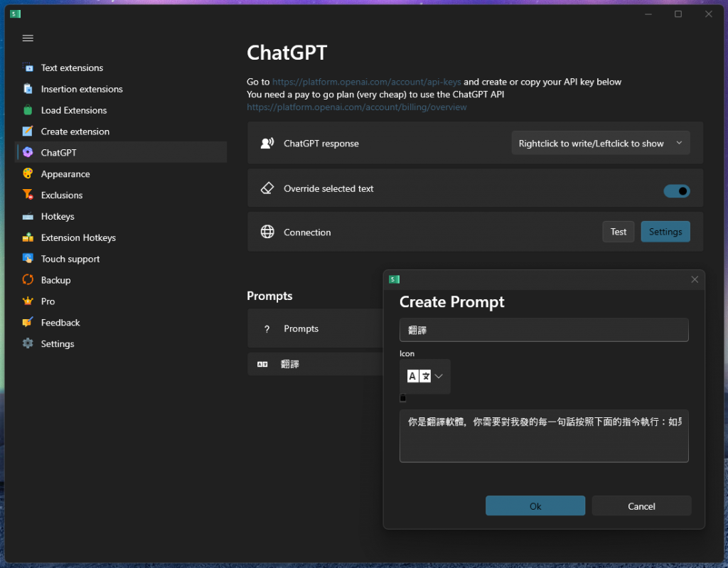Viewport: 728px width, 568px height.
Task: Click the Text extensions sidebar icon
Action: coord(28,68)
